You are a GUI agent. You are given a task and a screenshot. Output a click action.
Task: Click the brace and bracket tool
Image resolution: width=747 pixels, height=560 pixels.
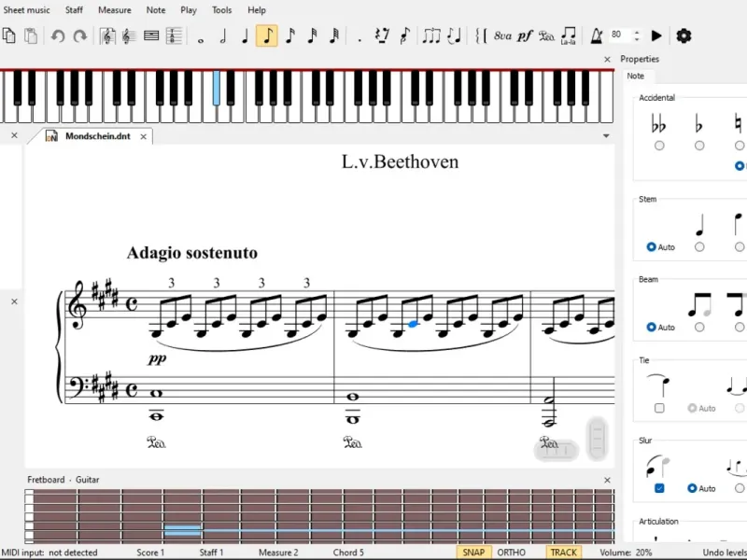click(481, 36)
